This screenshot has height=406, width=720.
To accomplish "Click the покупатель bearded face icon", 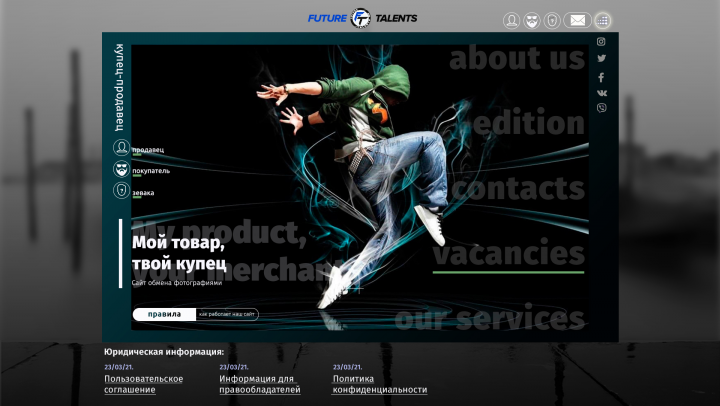I will click(x=121, y=169).
